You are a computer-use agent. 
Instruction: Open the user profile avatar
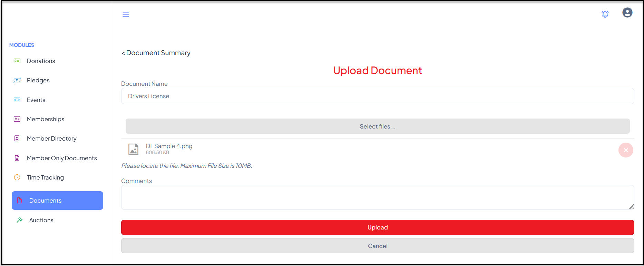[627, 13]
